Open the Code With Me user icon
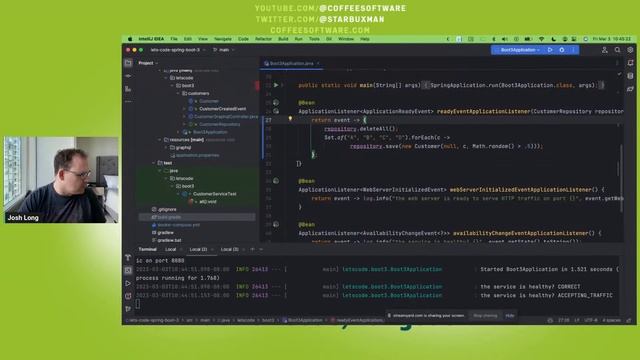640x360 pixels. pyautogui.click(x=604, y=50)
